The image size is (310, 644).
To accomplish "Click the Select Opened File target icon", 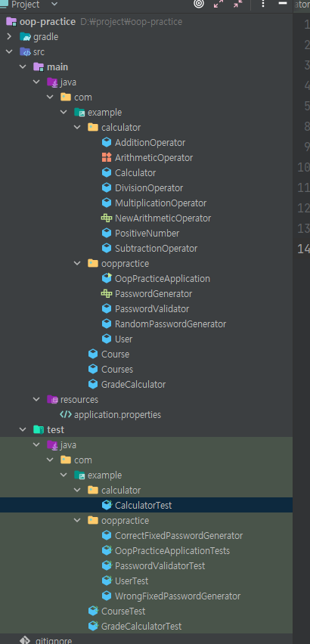I will tap(199, 4).
